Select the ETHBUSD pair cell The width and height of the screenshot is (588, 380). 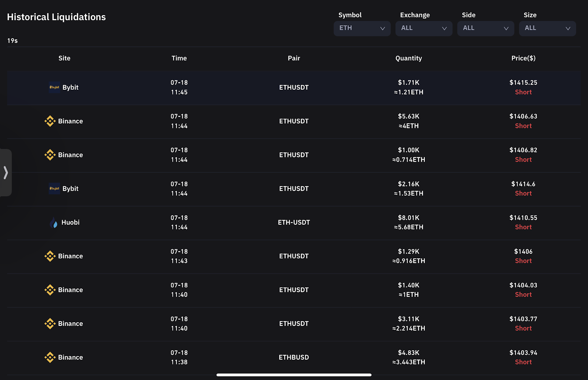(294, 358)
